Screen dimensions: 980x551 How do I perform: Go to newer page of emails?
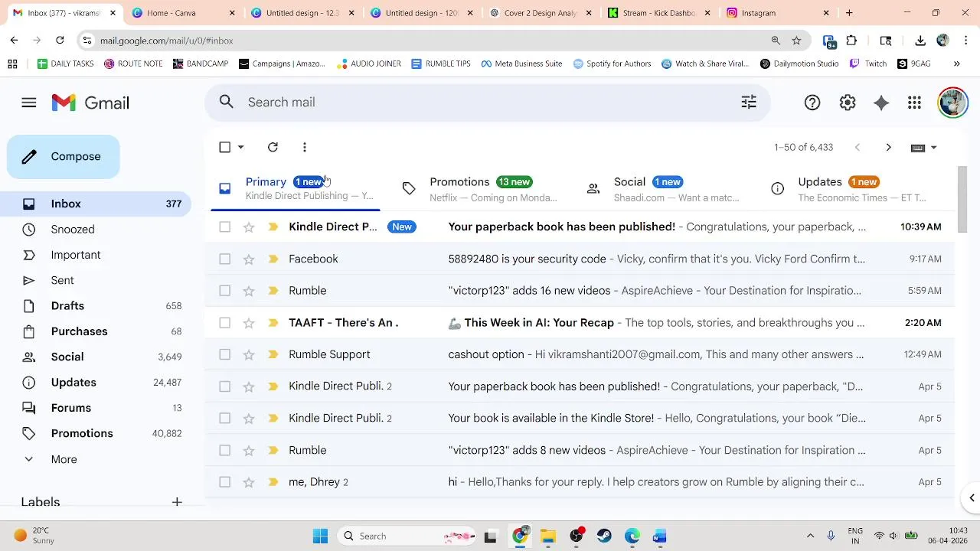pyautogui.click(x=857, y=147)
